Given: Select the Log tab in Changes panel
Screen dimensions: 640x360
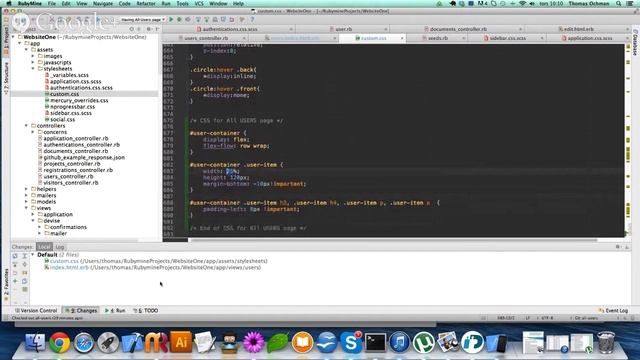Looking at the screenshot, I should pos(60,247).
